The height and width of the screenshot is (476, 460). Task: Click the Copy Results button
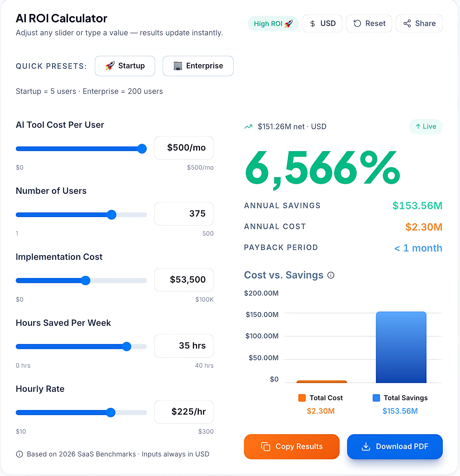292,447
